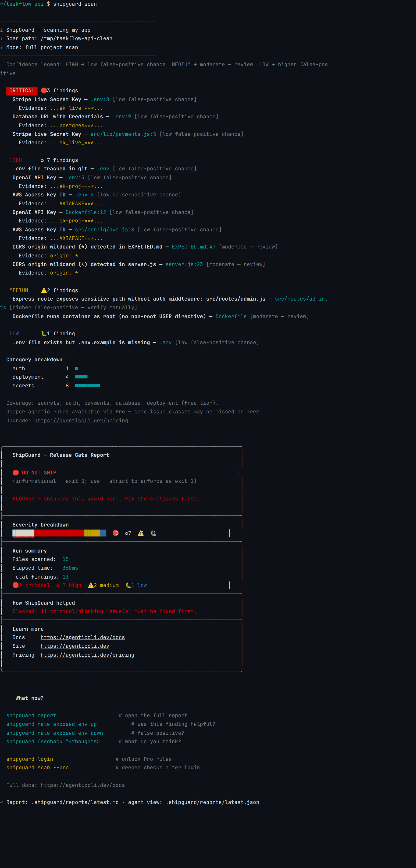
Task: Open the Docs link agenticcli.dev/docs
Action: click(x=83, y=637)
